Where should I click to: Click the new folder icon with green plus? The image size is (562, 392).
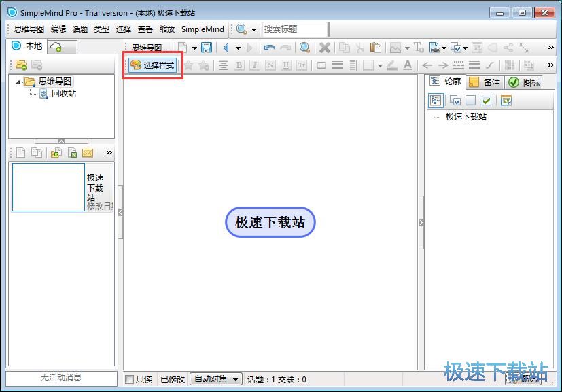tap(21, 65)
